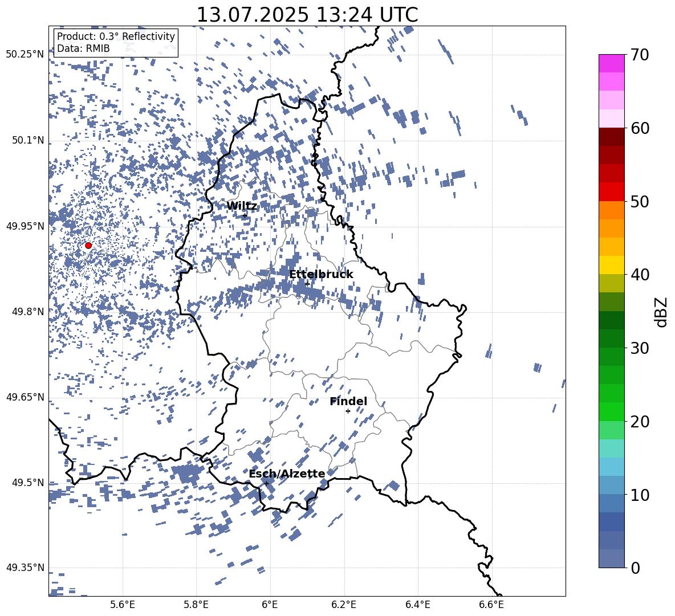Click the Product: 0.3° Reflectivity text
Viewport: 675px width, 616px height.
point(116,36)
